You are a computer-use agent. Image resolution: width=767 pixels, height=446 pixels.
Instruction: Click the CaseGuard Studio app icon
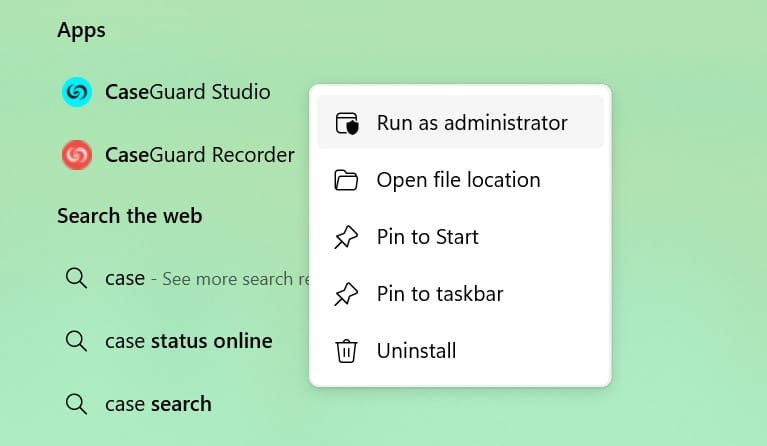(76, 92)
